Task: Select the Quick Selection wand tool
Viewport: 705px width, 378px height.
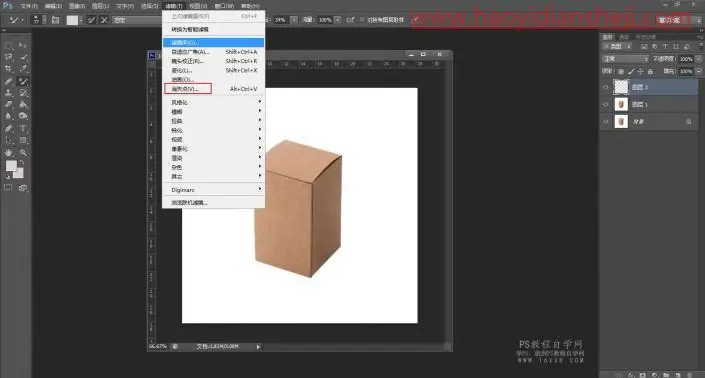Action: click(23, 57)
